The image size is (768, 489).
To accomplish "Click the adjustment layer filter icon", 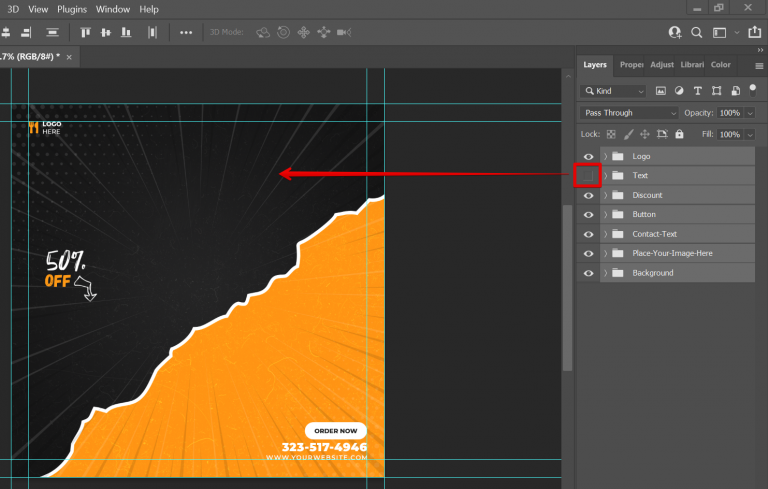I will [x=679, y=91].
